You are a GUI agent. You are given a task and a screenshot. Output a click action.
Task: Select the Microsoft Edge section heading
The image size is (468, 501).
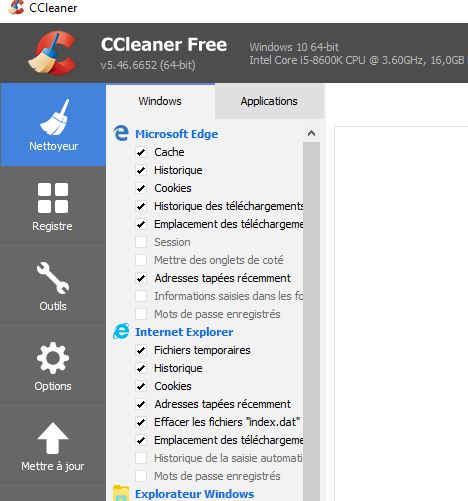point(177,134)
